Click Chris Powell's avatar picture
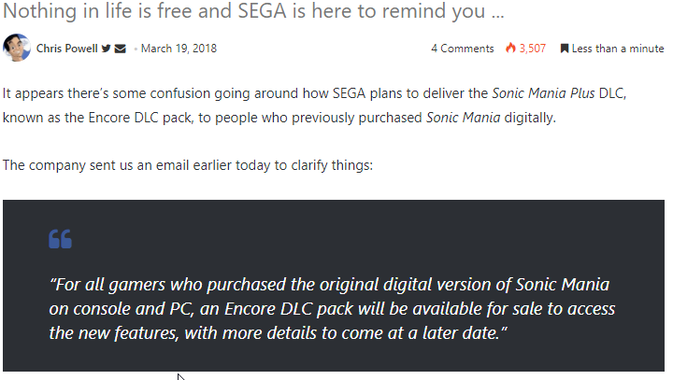 point(17,48)
